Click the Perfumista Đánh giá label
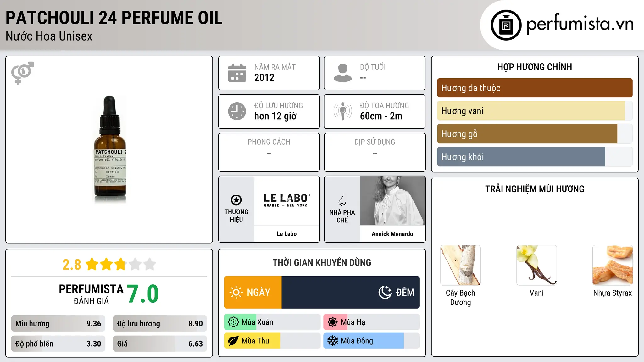 pos(91,294)
